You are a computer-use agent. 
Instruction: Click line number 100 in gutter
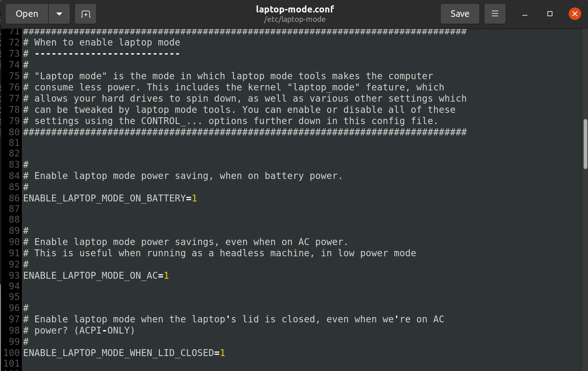click(x=12, y=353)
